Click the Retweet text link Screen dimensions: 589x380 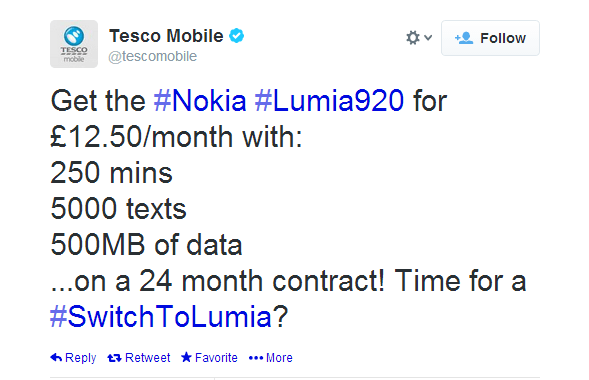pyautogui.click(x=147, y=357)
